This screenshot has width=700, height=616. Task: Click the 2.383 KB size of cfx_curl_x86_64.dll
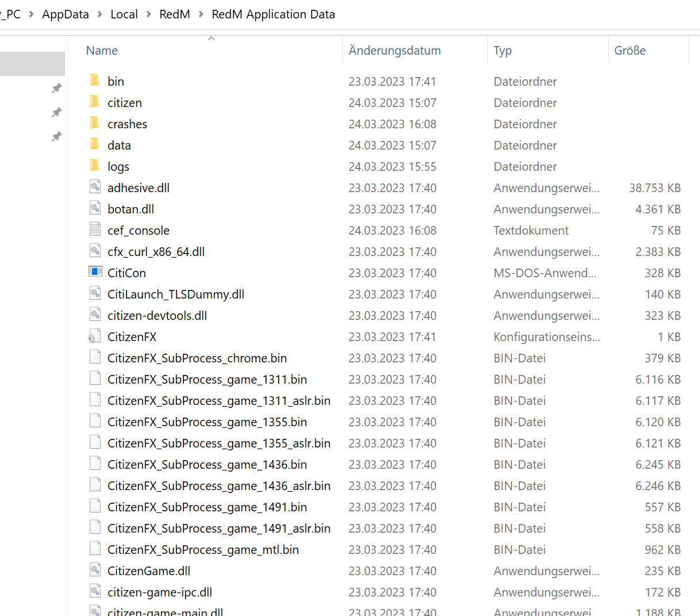point(658,251)
